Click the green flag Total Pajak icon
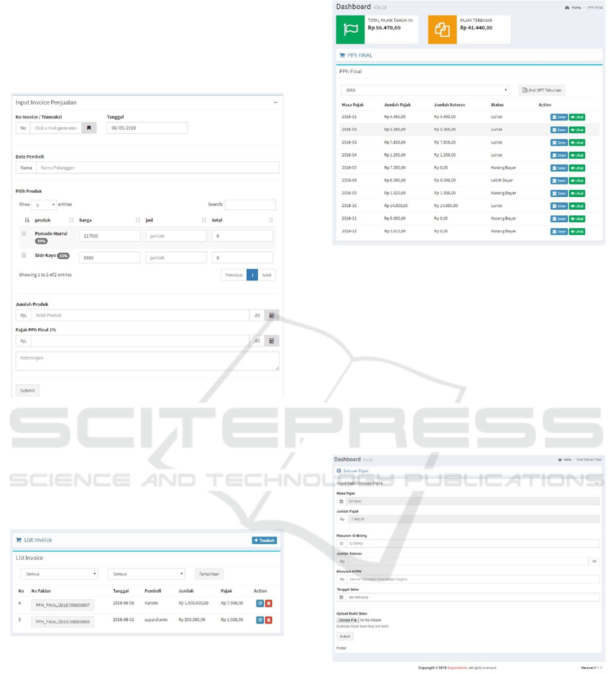Screen dimensions: 616x674 pos(351,30)
